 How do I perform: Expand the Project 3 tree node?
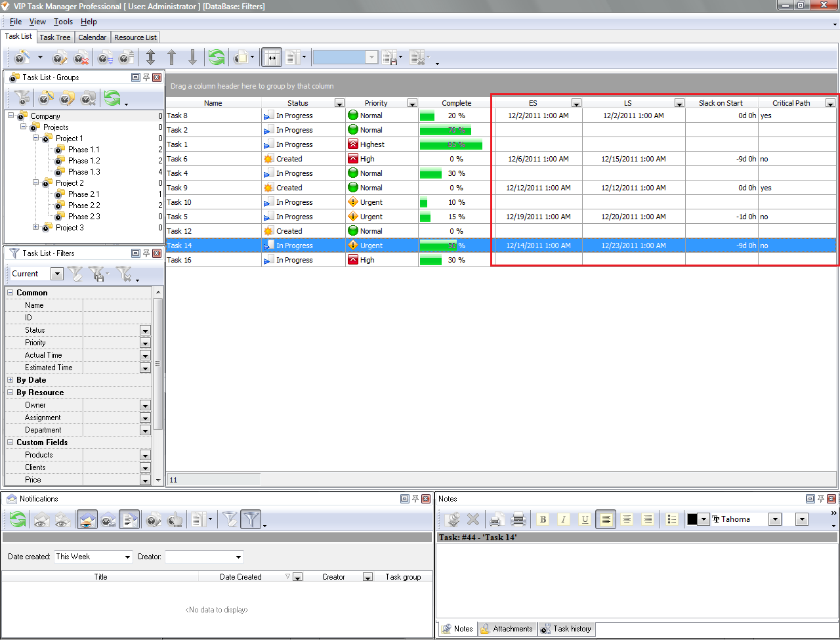tap(35, 227)
